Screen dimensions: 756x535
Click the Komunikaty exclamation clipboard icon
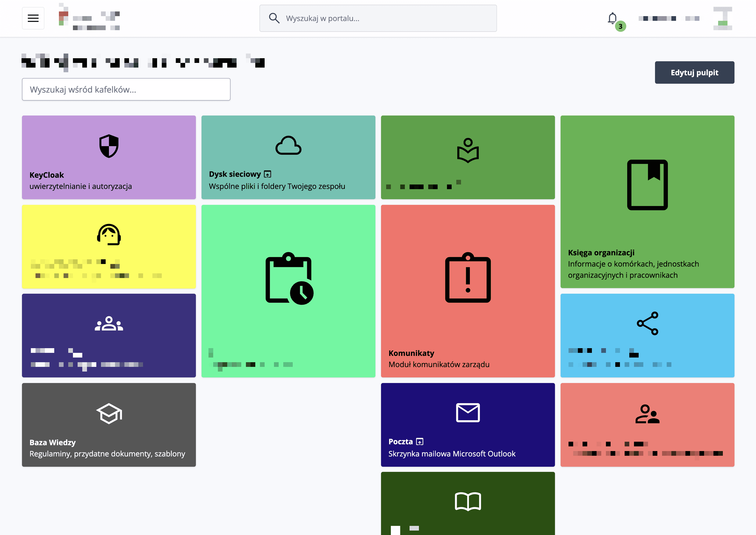coord(468,278)
